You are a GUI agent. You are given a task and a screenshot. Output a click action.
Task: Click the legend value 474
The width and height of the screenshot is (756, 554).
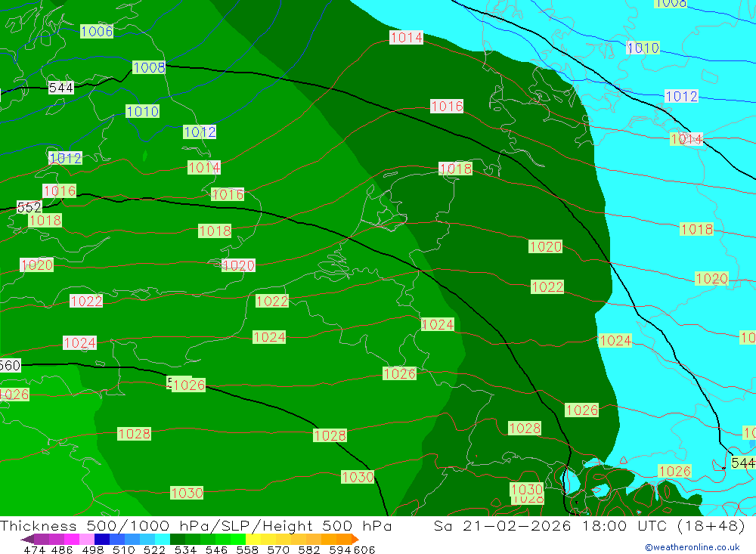point(34,549)
